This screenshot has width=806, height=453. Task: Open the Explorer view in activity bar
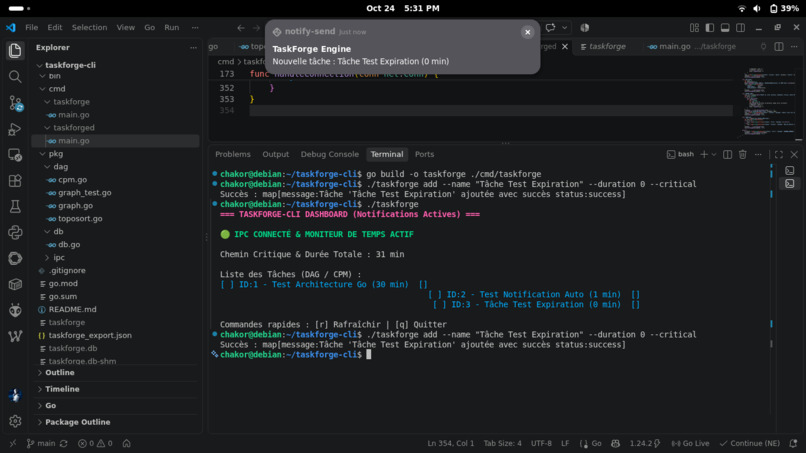[x=15, y=50]
